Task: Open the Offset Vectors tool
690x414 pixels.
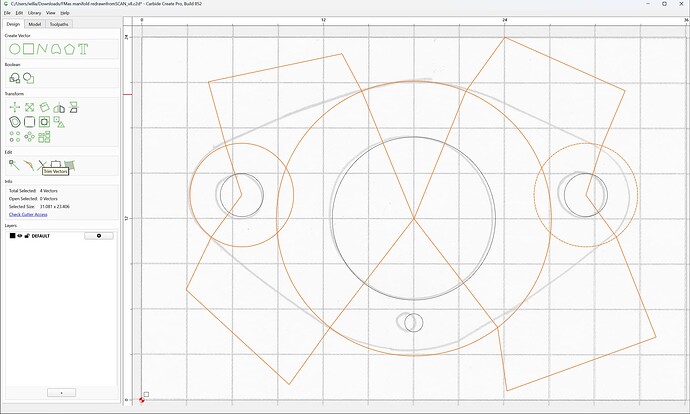Action: pos(15,122)
